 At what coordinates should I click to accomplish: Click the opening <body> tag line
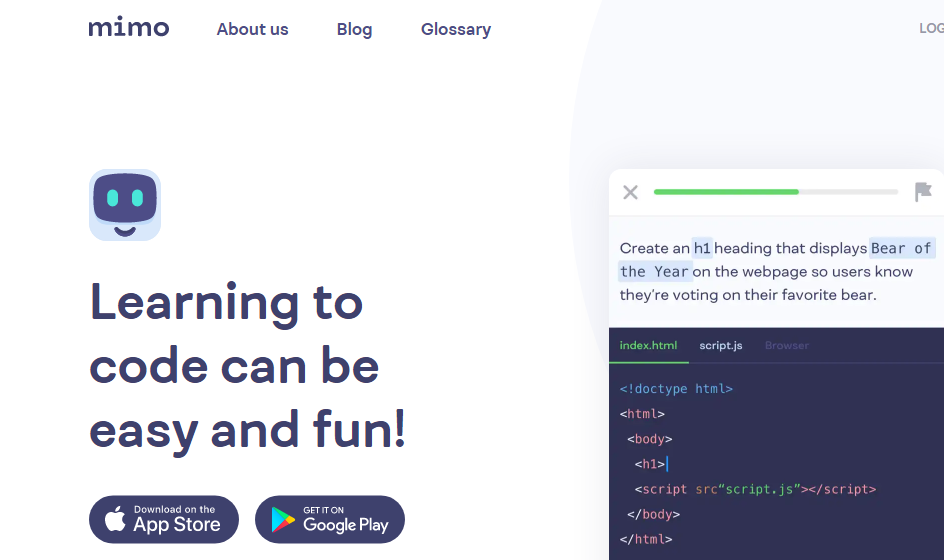click(650, 439)
